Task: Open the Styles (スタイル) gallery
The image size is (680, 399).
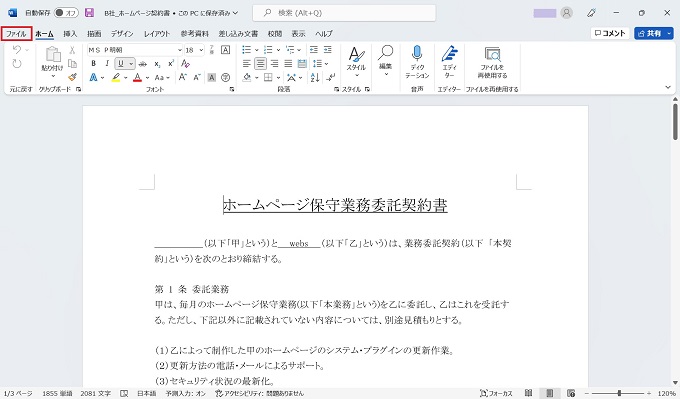Action: [356, 61]
